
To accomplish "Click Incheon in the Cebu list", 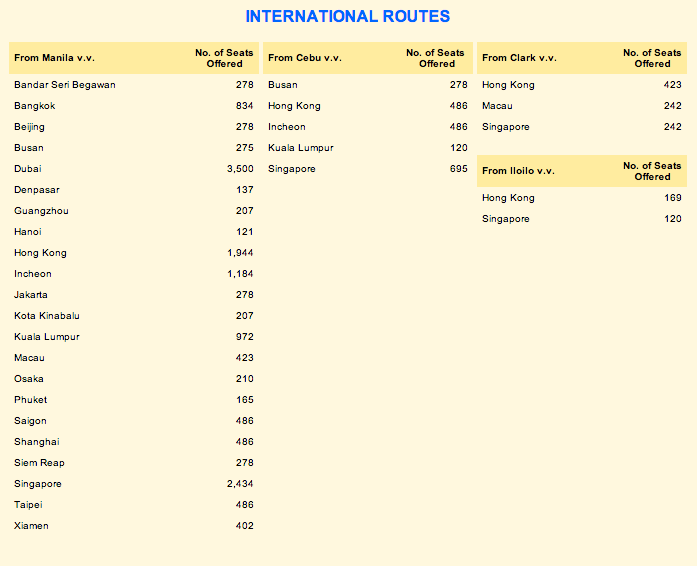I will [x=287, y=127].
